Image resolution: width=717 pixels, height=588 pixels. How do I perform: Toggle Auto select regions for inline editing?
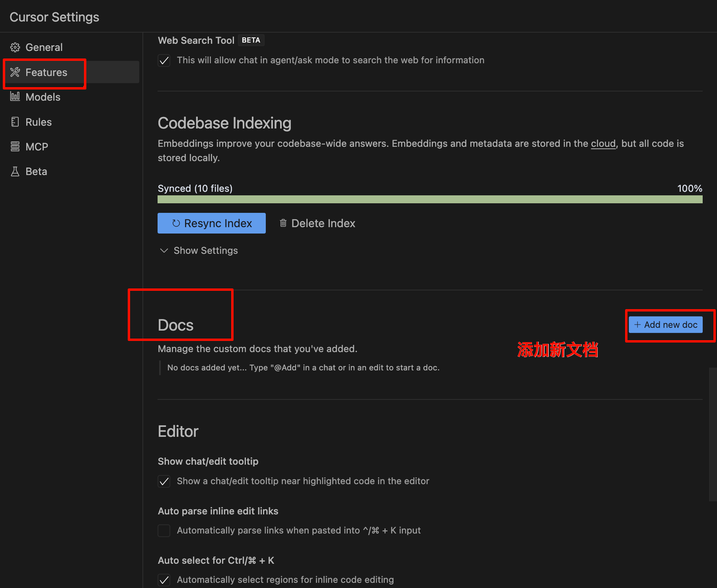(x=164, y=580)
